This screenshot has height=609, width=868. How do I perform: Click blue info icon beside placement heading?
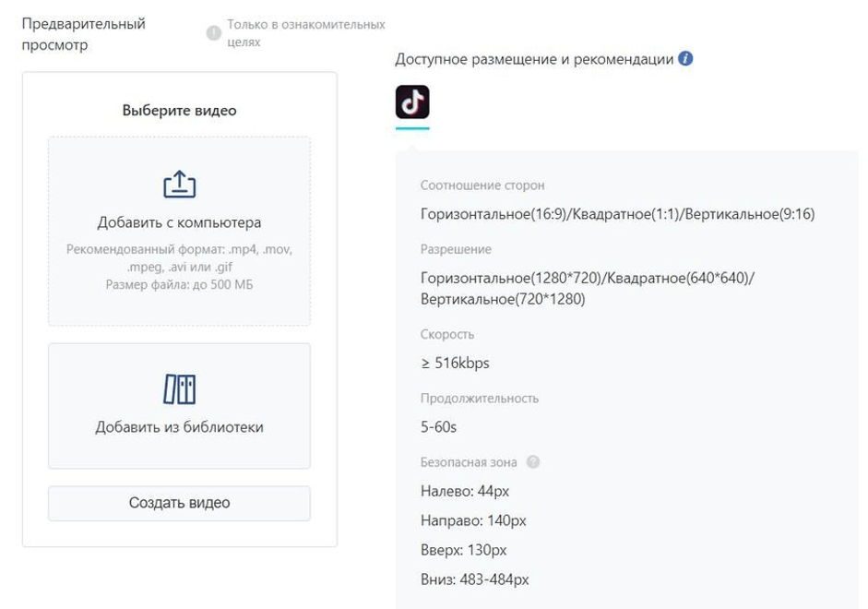[685, 59]
